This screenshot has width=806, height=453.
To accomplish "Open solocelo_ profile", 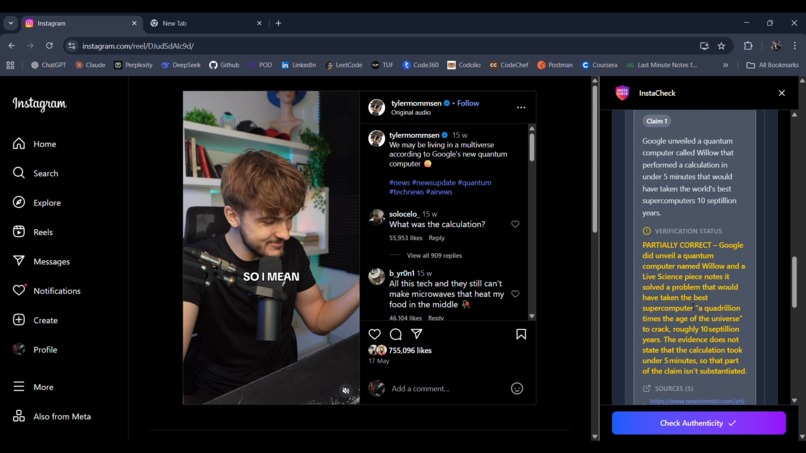I will pyautogui.click(x=404, y=214).
